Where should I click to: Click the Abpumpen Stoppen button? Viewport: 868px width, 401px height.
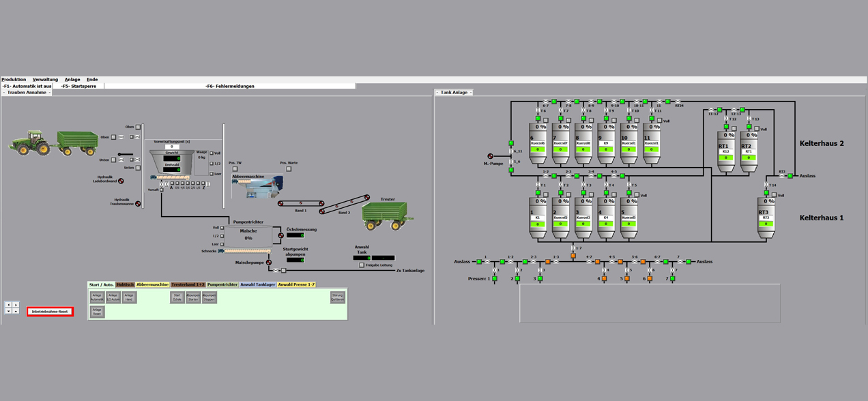tap(209, 297)
